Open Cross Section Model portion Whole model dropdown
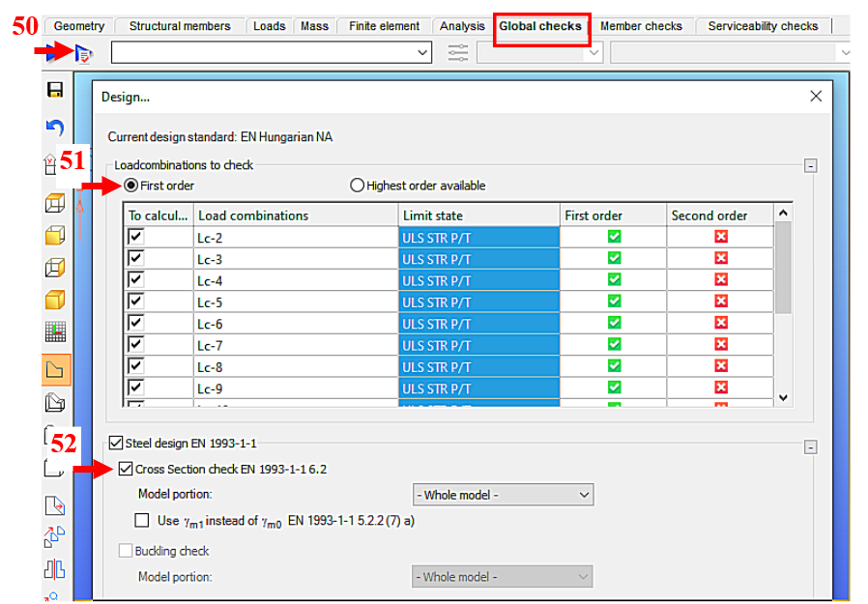The height and width of the screenshot is (604, 868). tap(504, 495)
